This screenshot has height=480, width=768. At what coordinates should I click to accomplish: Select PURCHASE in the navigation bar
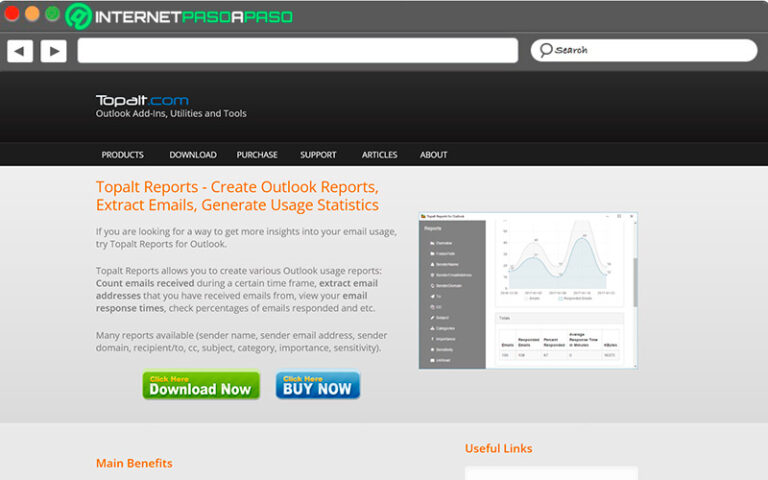click(x=257, y=155)
